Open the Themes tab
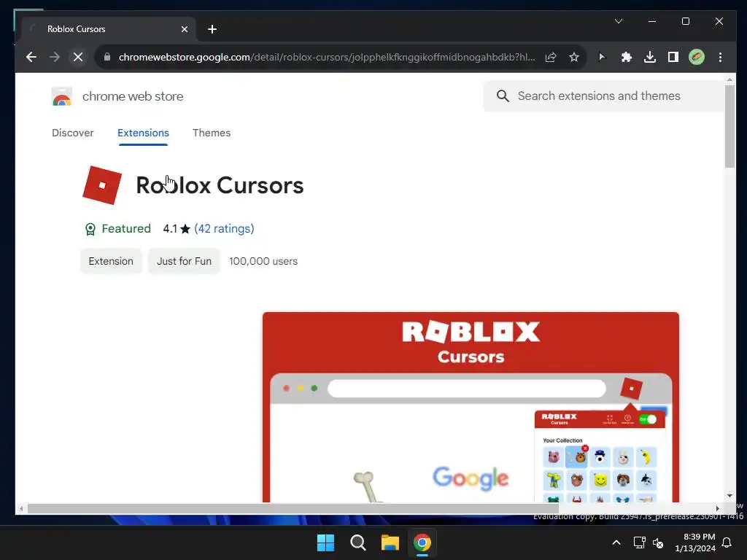 point(212,133)
